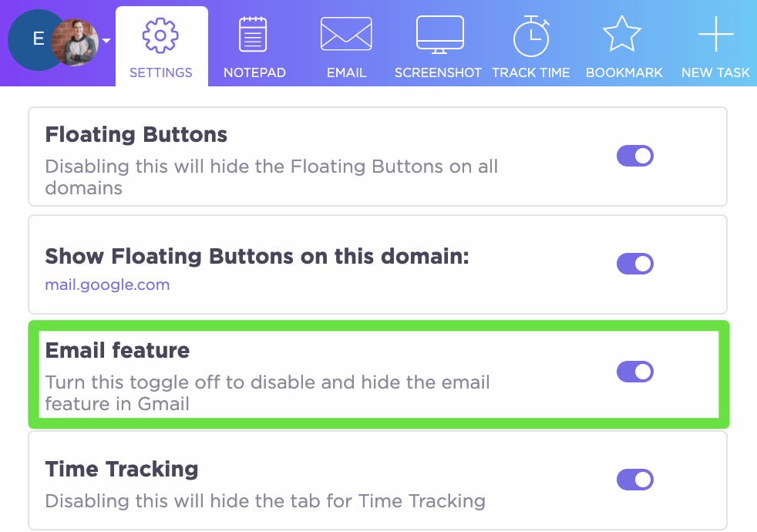757x532 pixels.
Task: Disable the Time Tracking toggle
Action: (635, 480)
